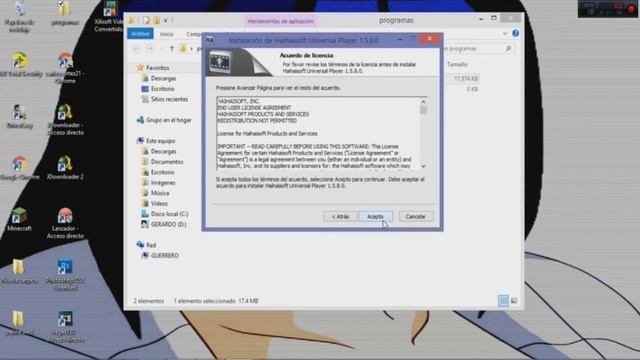Open the Vídeos folder in the sidebar
Viewport: 640px width, 360px height.
click(x=159, y=203)
